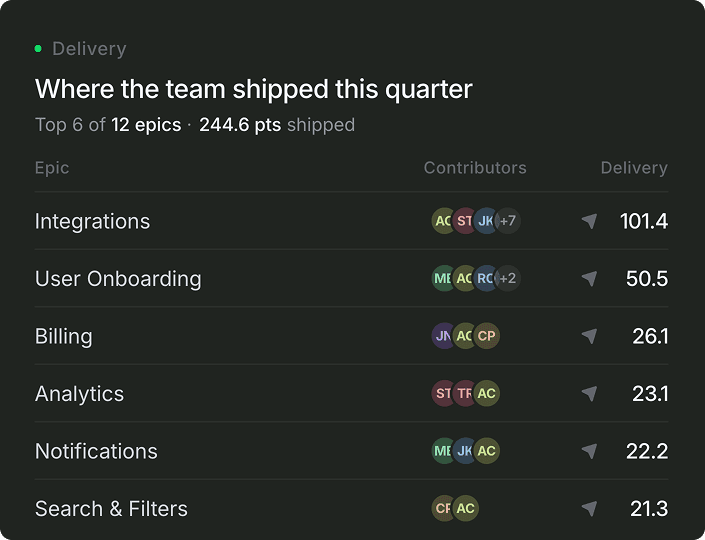Click the trend arrow beside Notifications 22.2
This screenshot has width=705, height=540.
click(x=589, y=451)
